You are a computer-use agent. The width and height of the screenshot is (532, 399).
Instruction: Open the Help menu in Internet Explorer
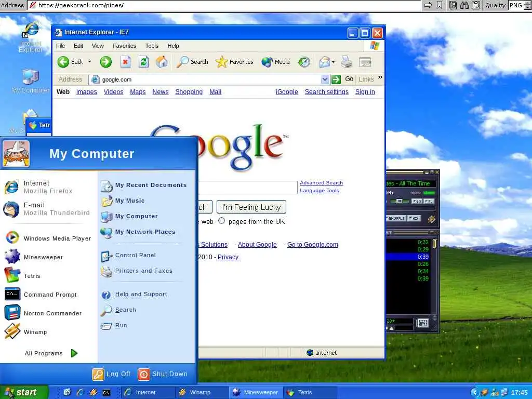click(x=173, y=46)
